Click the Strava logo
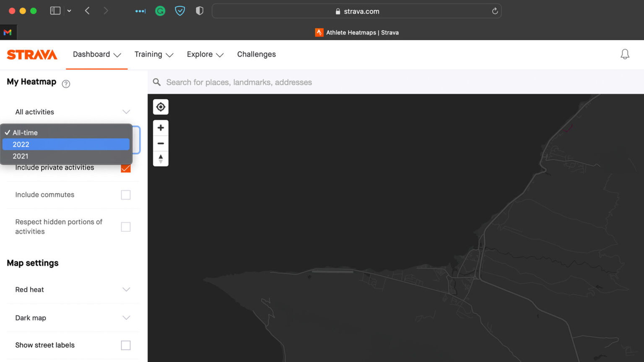Viewport: 644px width, 362px height. [x=32, y=54]
